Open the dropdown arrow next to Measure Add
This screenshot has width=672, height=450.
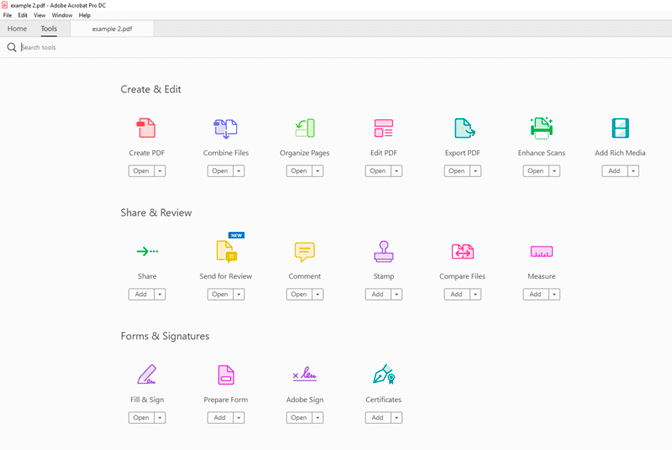pos(555,294)
